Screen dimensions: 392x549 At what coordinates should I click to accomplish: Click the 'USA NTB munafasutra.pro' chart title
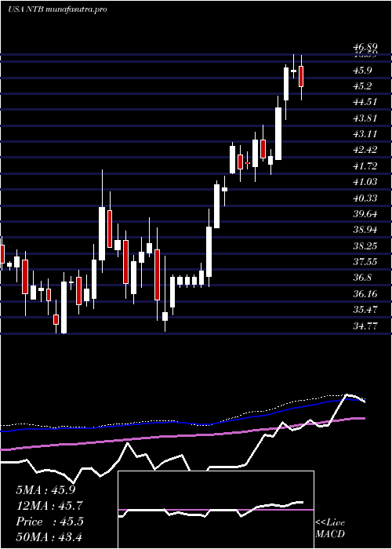[x=57, y=9]
